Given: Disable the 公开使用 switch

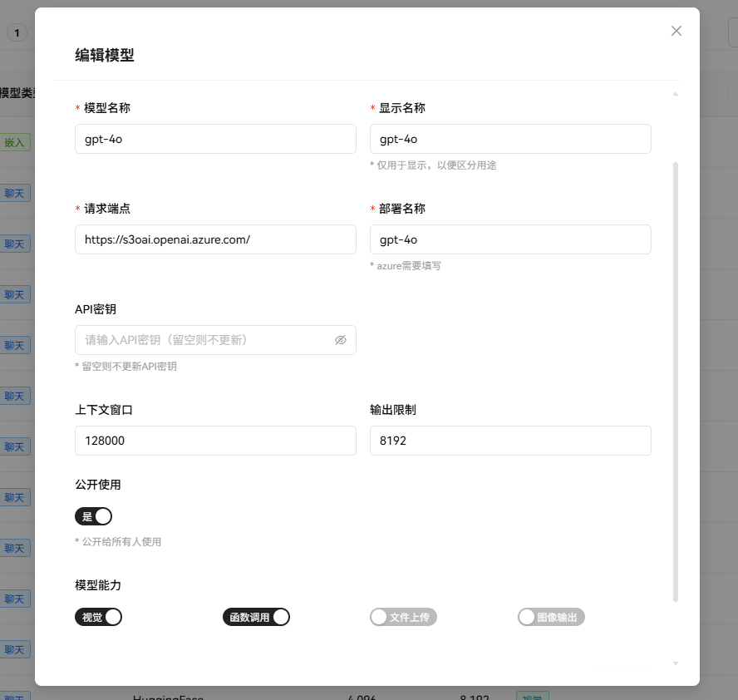Looking at the screenshot, I should click(93, 516).
